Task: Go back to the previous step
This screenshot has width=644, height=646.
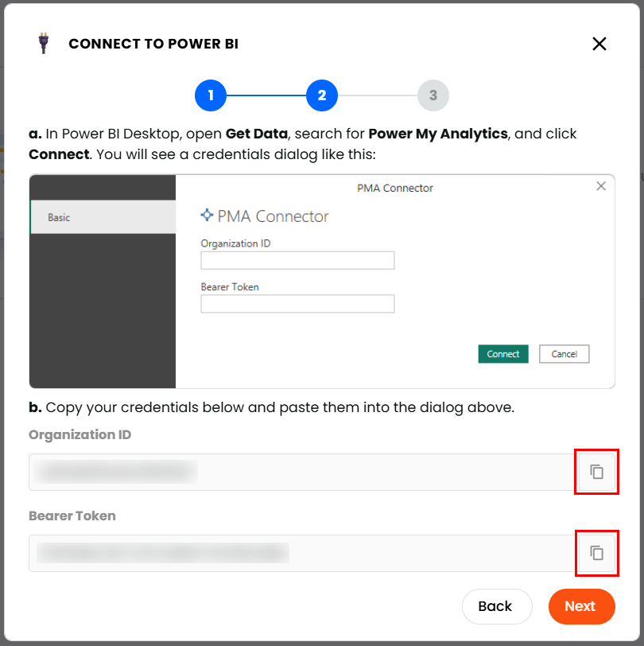Action: 496,606
